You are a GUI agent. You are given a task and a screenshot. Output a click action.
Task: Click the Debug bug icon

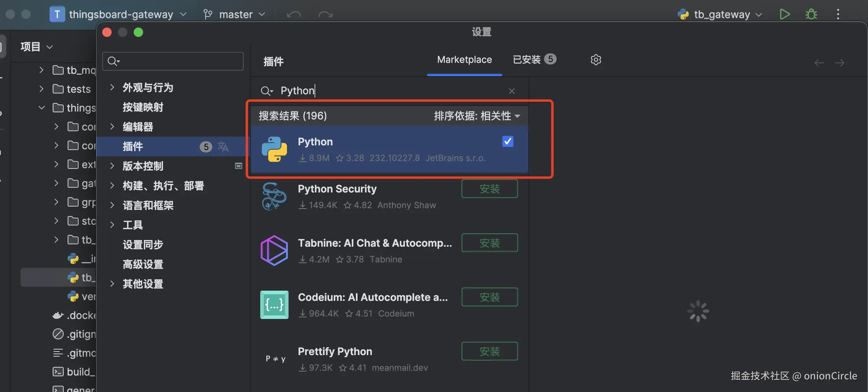tap(811, 15)
